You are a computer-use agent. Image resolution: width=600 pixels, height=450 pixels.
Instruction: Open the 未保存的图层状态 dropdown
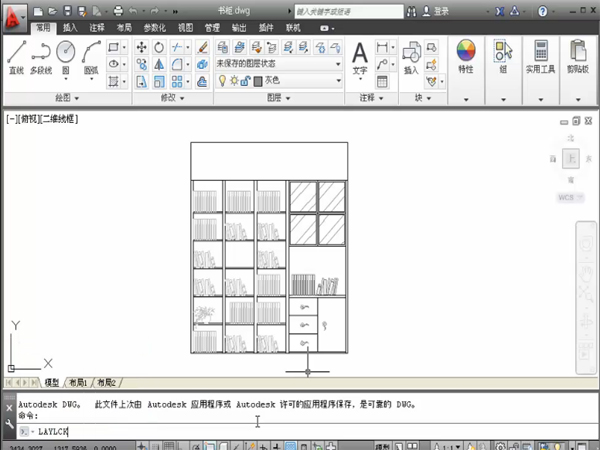click(x=279, y=64)
